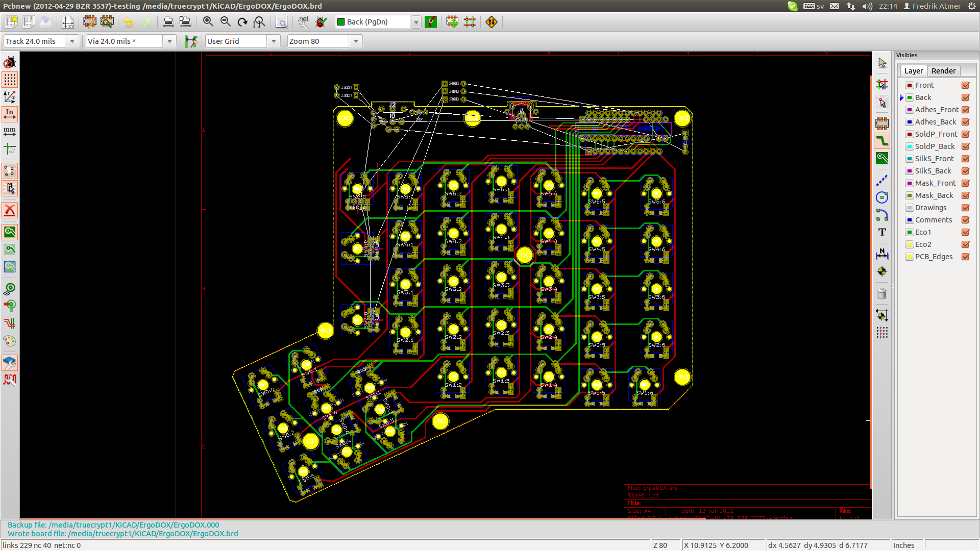Image resolution: width=980 pixels, height=551 pixels.
Task: Select the Mask_Back layer row
Action: click(x=934, y=195)
